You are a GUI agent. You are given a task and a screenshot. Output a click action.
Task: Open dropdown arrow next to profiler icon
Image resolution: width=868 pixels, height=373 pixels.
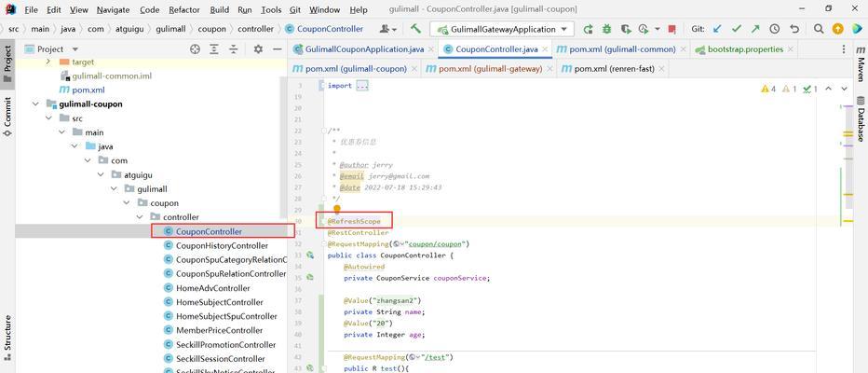[658, 29]
